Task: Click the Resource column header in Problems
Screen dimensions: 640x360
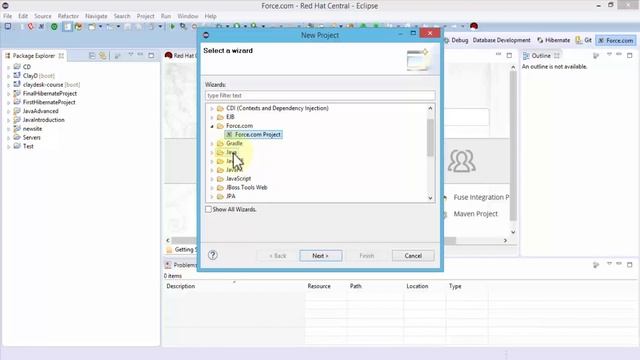Action: tap(319, 286)
